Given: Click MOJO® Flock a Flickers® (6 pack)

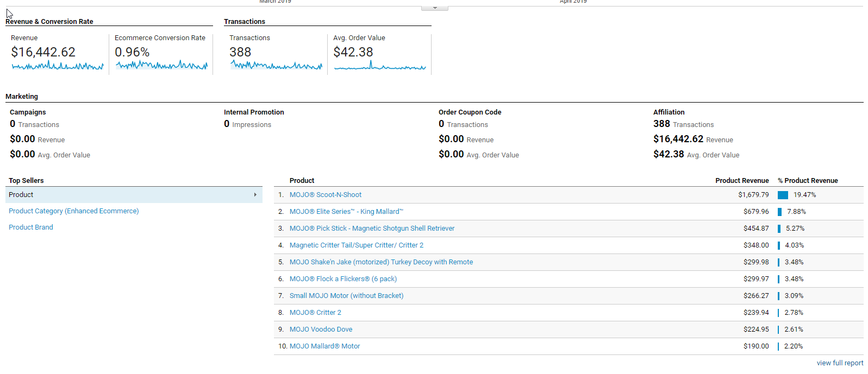Looking at the screenshot, I should 343,279.
